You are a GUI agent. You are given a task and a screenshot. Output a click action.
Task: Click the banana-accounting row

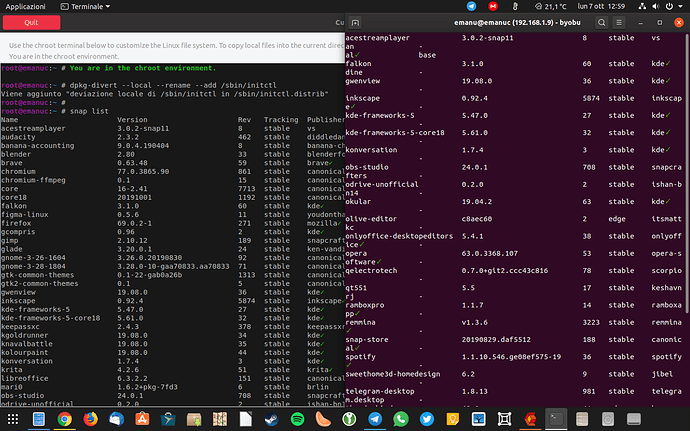[172, 145]
